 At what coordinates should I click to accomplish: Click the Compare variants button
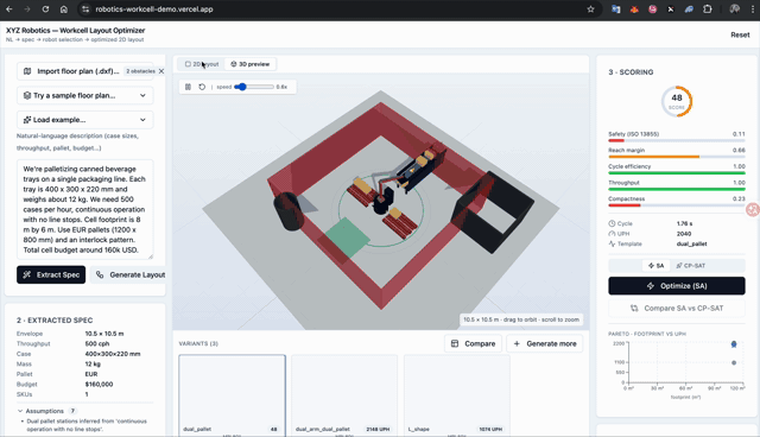[x=473, y=343]
